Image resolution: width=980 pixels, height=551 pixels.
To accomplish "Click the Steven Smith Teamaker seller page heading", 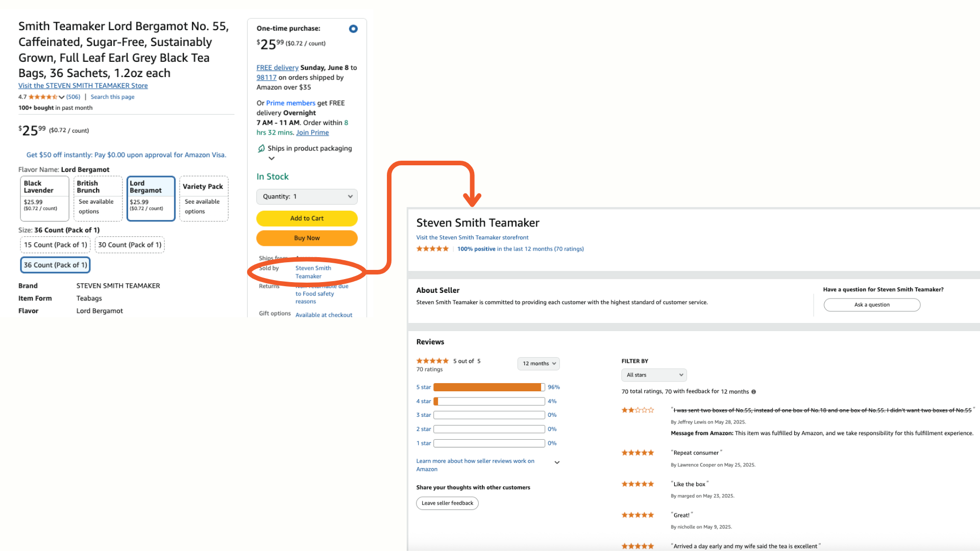I will (x=477, y=223).
